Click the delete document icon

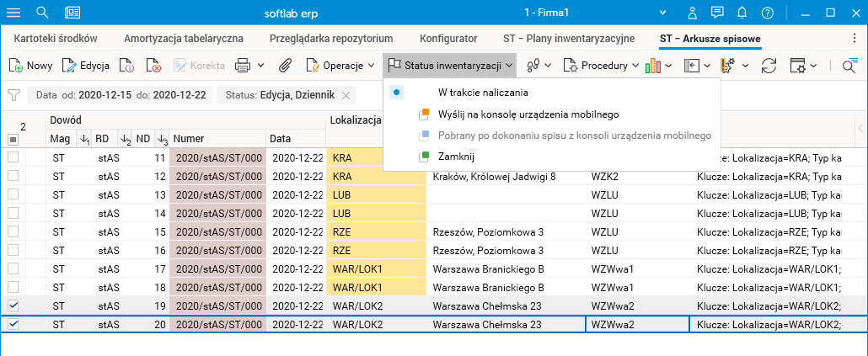pos(153,66)
